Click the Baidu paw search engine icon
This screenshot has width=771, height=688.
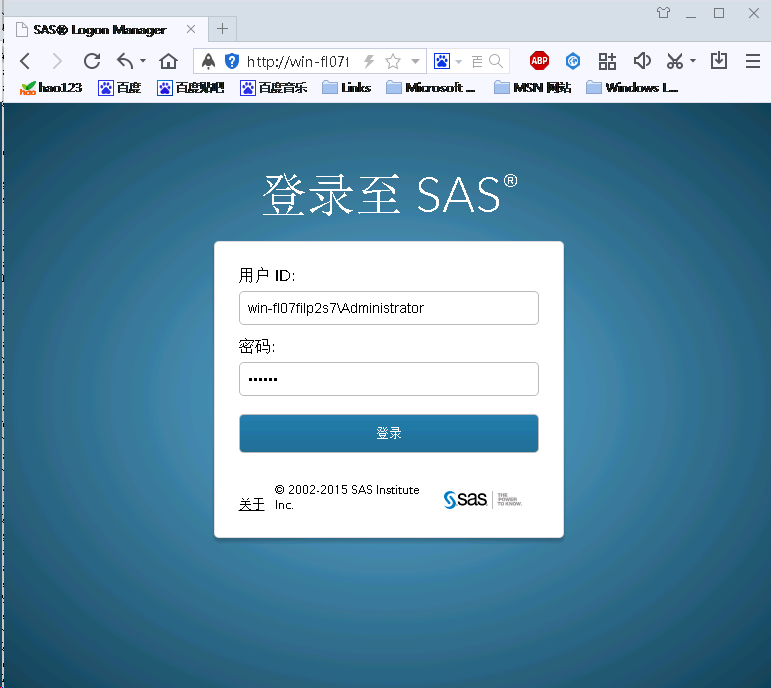442,61
